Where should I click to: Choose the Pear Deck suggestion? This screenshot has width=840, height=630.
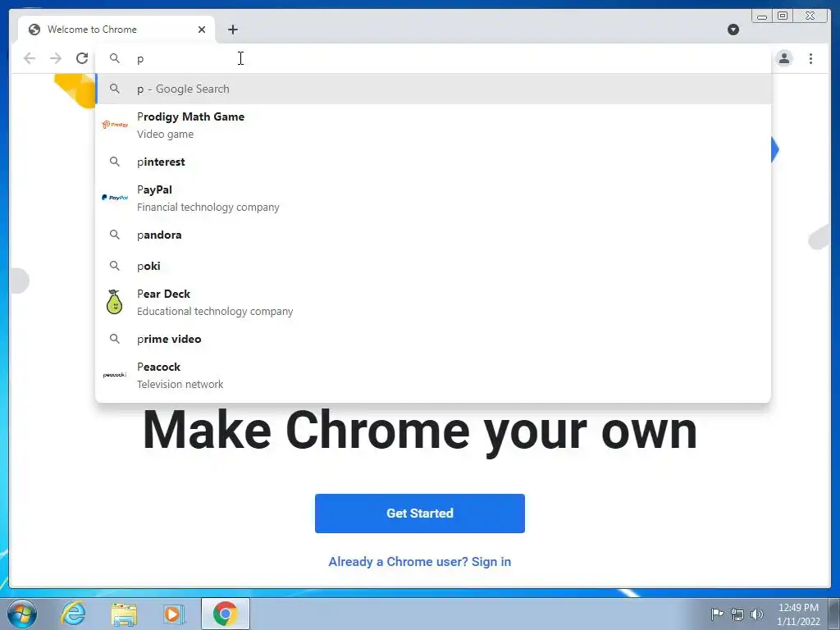coord(433,302)
